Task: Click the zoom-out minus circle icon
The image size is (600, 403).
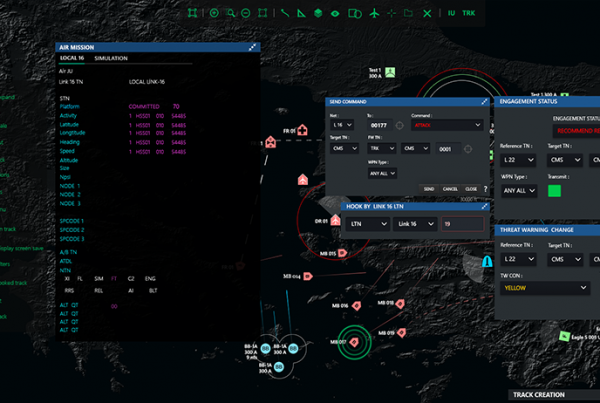Action: 246,13
